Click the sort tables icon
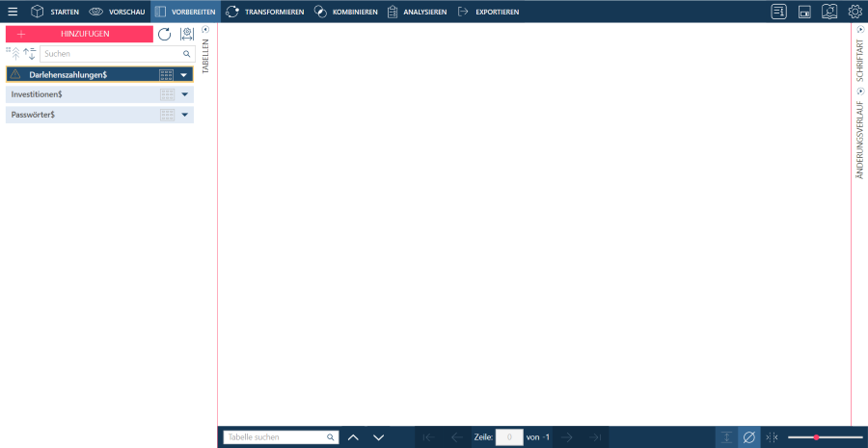This screenshot has width=868, height=448. point(29,54)
